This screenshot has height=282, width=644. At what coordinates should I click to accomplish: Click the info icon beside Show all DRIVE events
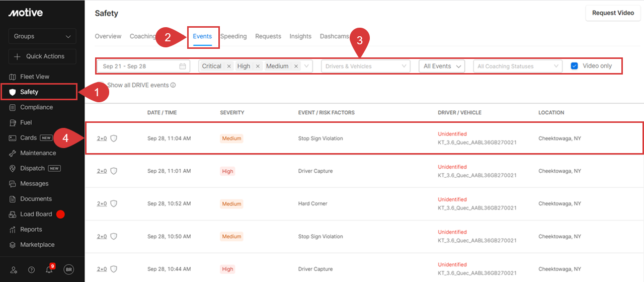[173, 85]
